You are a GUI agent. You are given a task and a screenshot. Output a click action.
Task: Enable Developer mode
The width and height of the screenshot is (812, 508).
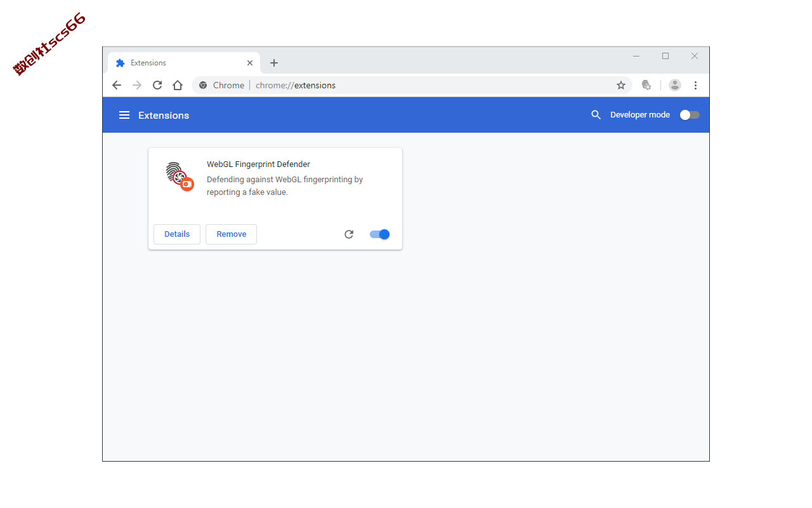tap(690, 115)
